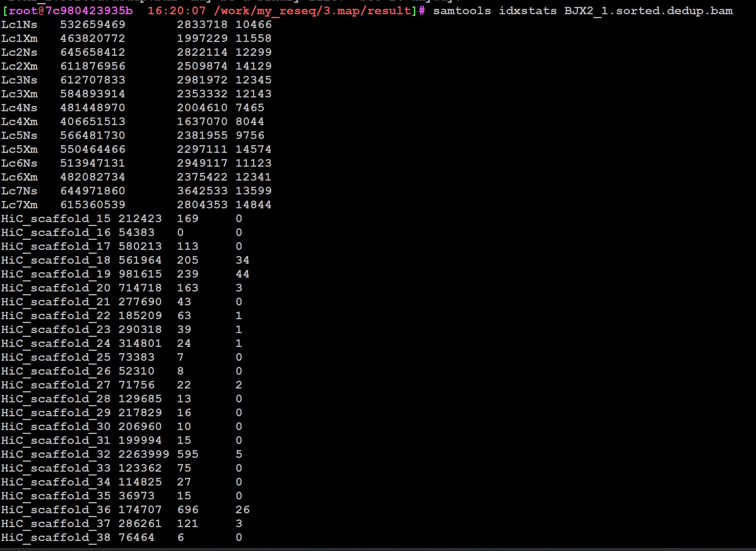Click mapped count 2949117 for Lc6Ns
This screenshot has height=551, width=756.
click(x=202, y=163)
